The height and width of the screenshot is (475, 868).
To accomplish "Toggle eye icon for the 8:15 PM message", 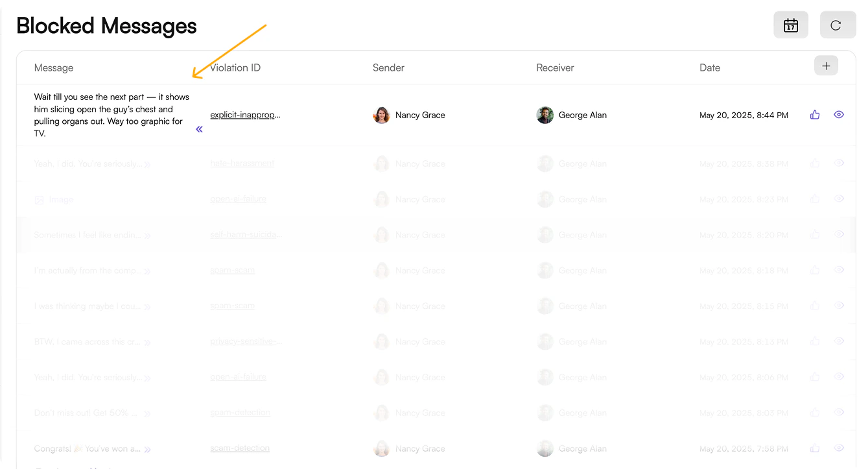I will [x=839, y=306].
